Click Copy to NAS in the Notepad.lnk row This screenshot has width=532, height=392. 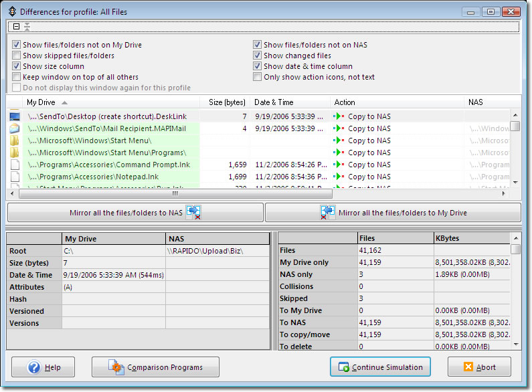(369, 177)
